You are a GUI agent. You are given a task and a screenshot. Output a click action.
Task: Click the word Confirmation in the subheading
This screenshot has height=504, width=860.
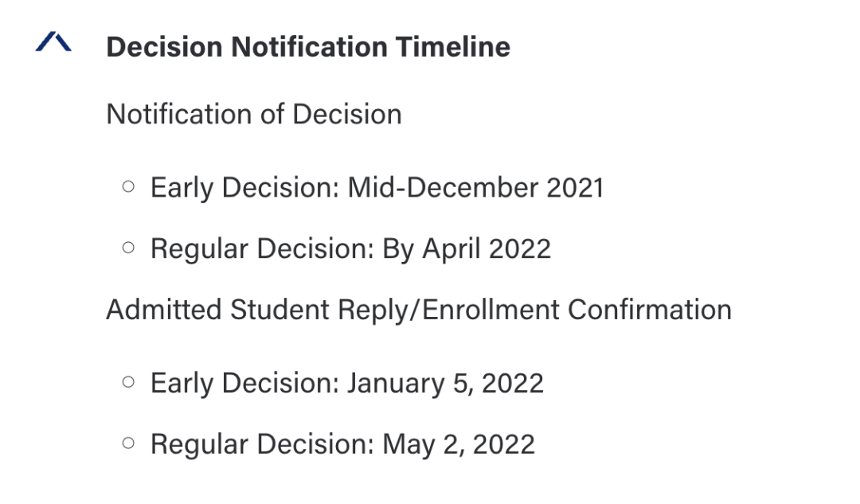[650, 310]
